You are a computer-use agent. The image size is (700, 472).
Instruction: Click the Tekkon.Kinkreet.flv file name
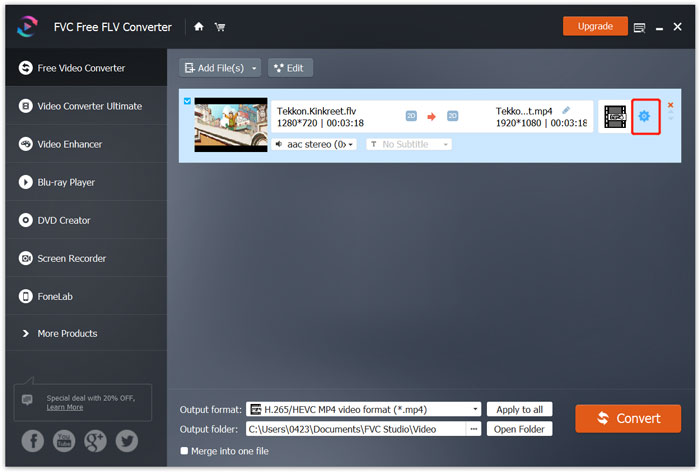click(317, 111)
